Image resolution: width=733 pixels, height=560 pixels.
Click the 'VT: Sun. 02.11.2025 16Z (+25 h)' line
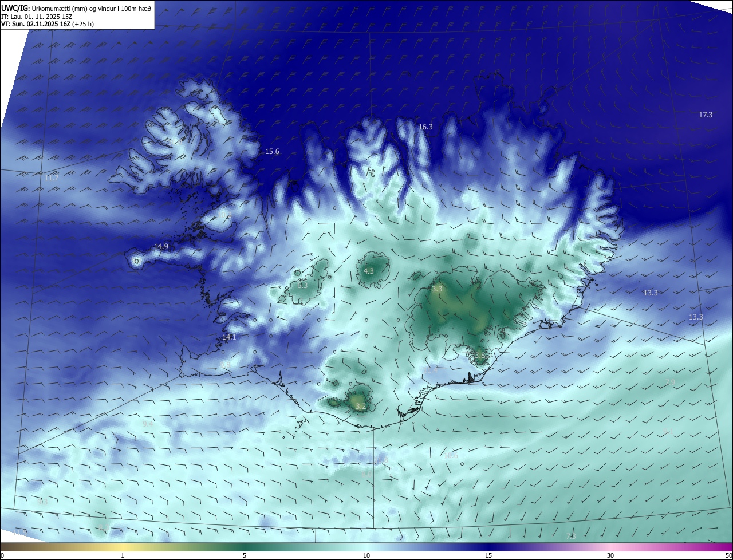[48, 24]
